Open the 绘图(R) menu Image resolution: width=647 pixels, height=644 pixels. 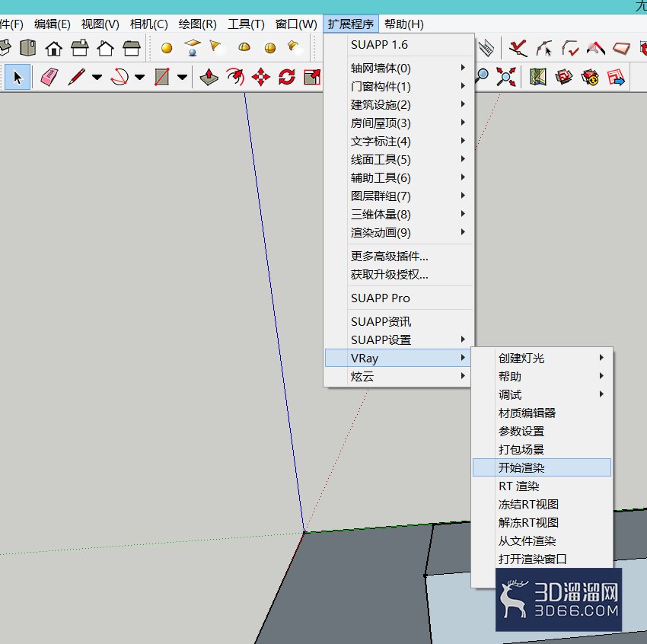(x=198, y=24)
